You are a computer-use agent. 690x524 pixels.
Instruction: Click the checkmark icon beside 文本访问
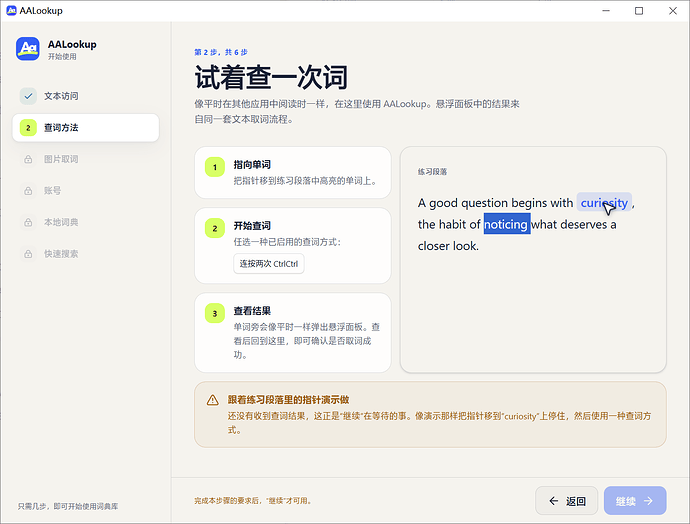[x=28, y=96]
